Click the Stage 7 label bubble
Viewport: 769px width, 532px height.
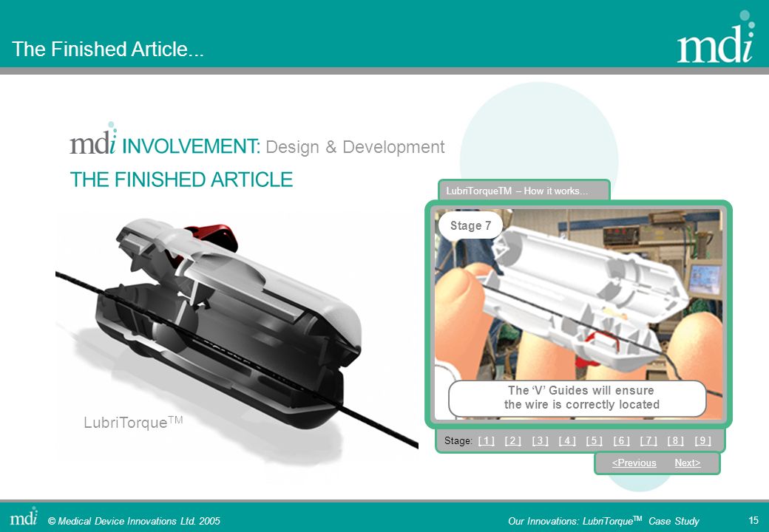tap(470, 225)
